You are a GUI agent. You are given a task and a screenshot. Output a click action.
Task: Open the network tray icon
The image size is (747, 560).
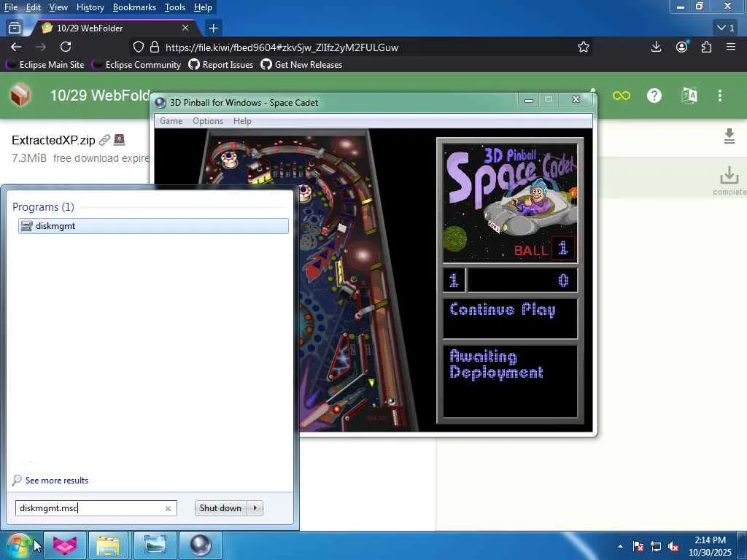pos(656,546)
